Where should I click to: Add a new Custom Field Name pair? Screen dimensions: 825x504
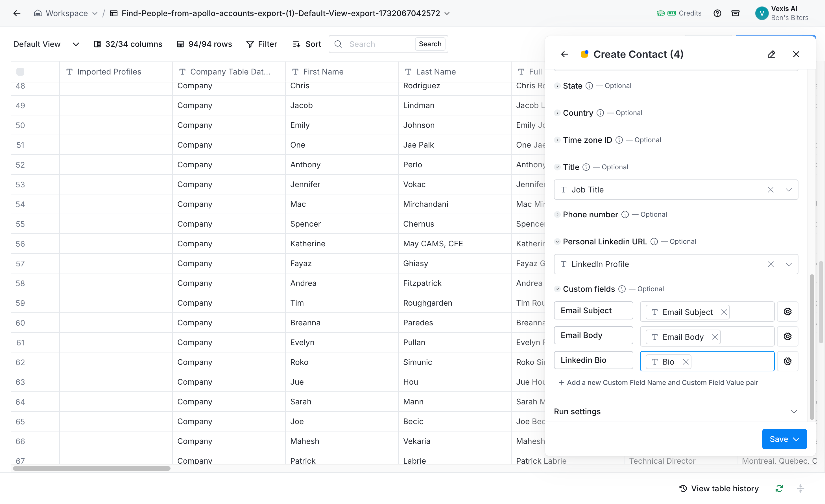click(x=658, y=383)
